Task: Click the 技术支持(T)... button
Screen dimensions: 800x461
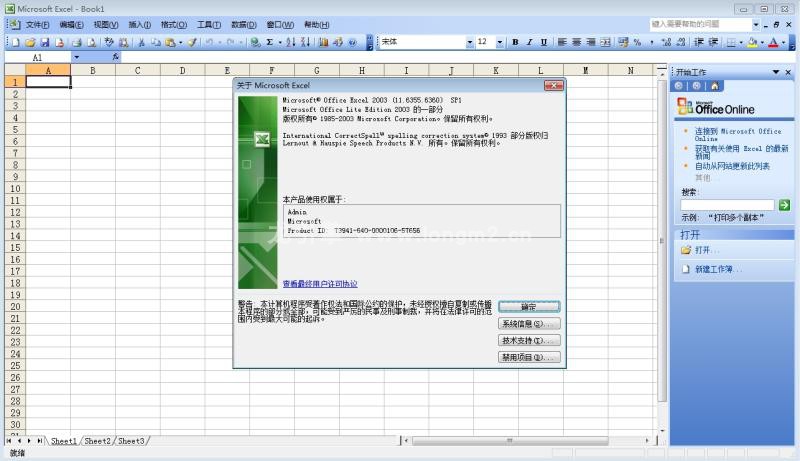Action: [529, 340]
